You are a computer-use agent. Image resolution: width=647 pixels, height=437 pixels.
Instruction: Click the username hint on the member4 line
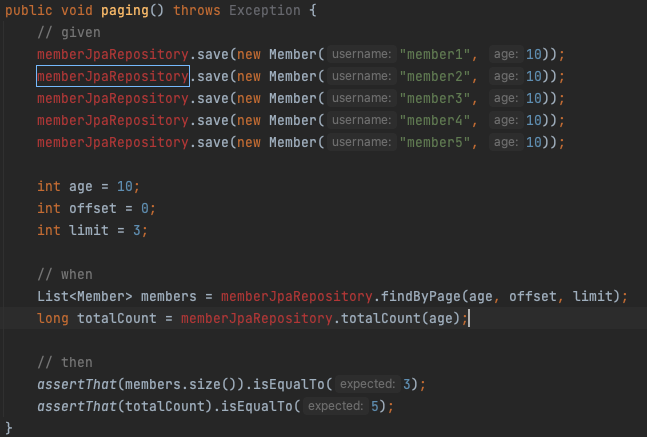pyautogui.click(x=362, y=120)
